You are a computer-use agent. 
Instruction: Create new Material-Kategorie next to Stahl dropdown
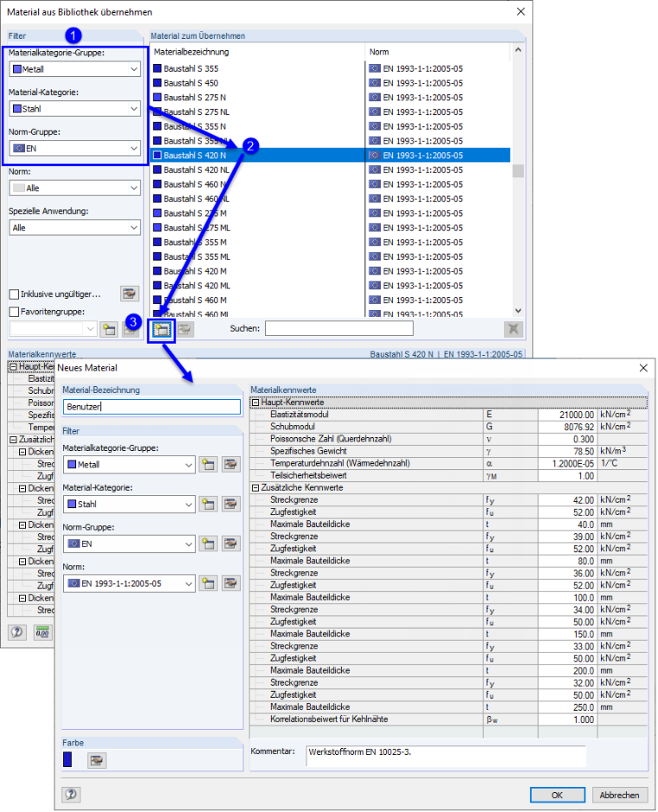(x=209, y=504)
